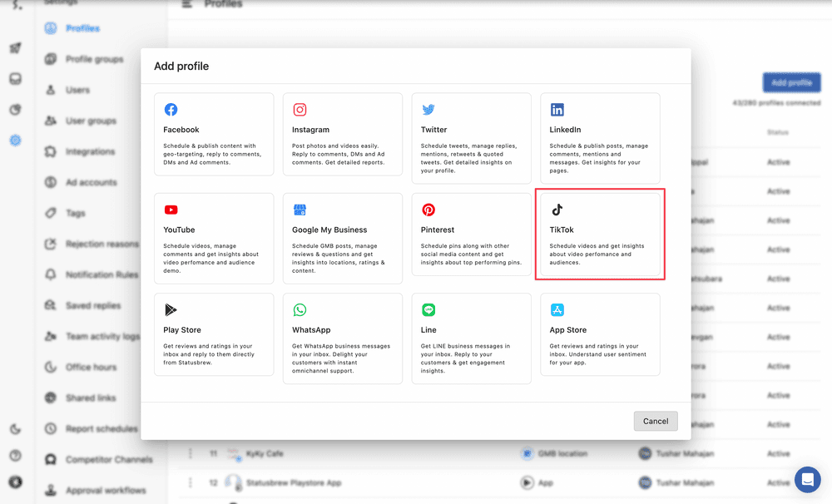Go to Integrations in the sidebar
Viewport: 832px width, 504px height.
(x=90, y=151)
